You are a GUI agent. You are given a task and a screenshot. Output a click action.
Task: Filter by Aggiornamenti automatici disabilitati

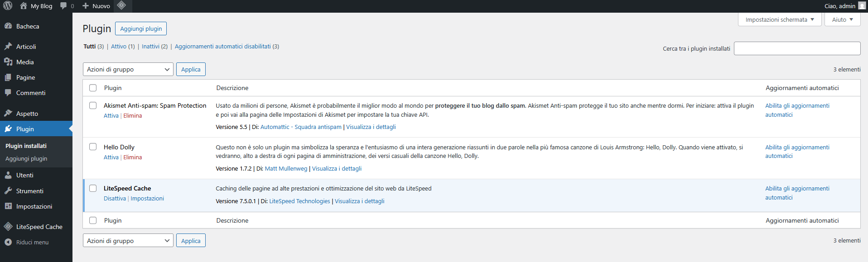click(223, 46)
